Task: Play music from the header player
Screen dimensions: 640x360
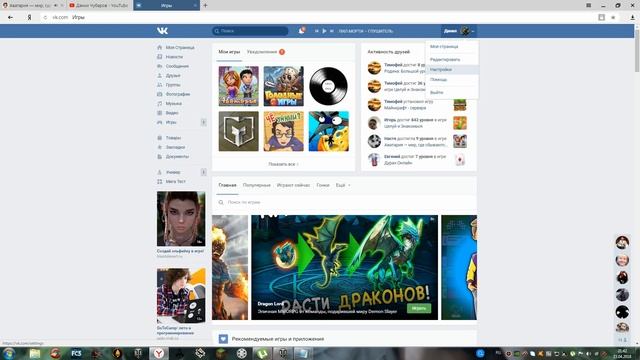Action: click(324, 31)
